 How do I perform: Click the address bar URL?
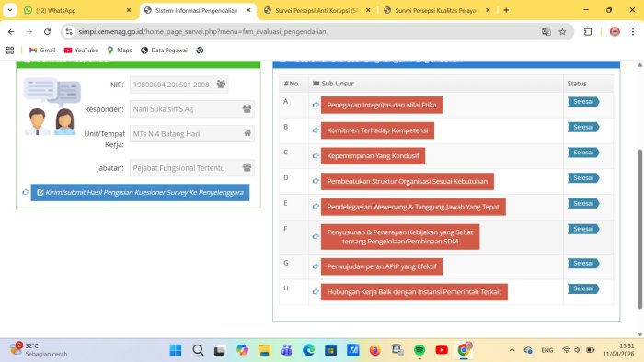pos(202,31)
